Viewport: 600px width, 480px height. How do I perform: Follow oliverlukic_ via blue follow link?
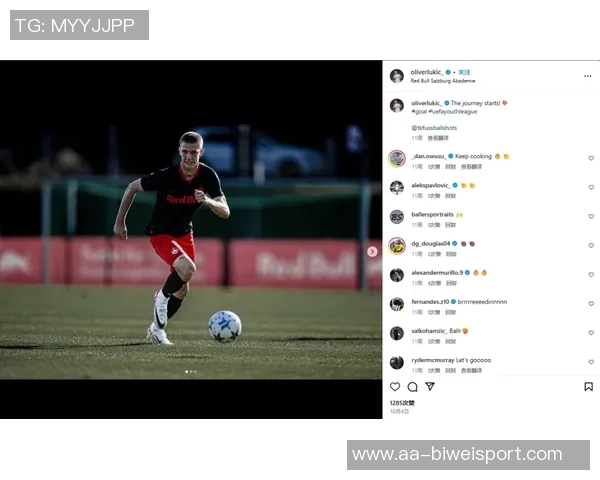coord(464,72)
